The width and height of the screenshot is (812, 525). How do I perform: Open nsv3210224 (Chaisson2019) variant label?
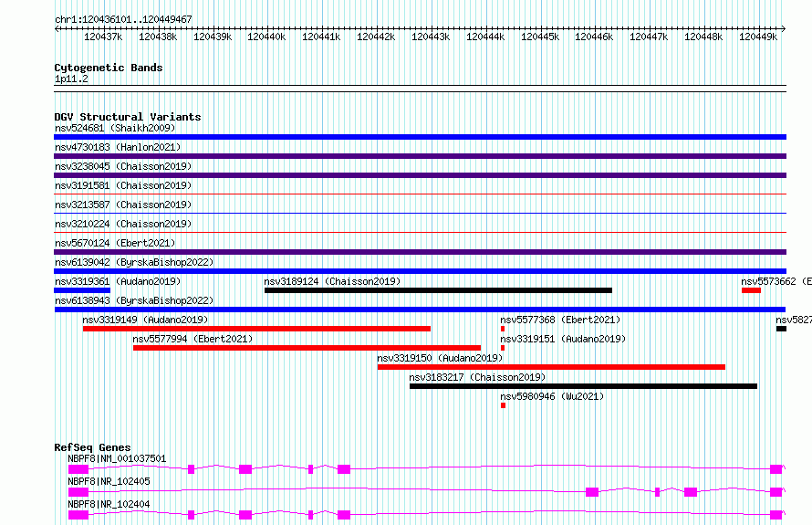(x=123, y=224)
